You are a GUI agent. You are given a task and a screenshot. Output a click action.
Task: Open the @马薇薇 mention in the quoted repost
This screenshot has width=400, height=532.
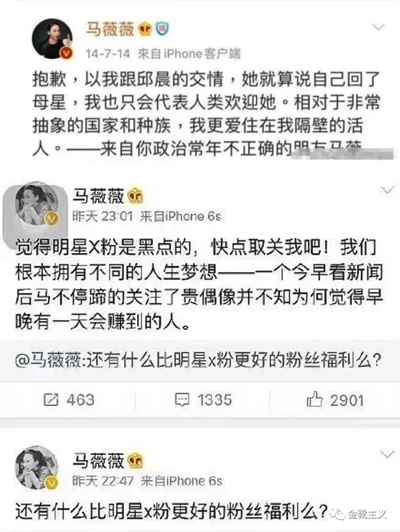(x=48, y=360)
